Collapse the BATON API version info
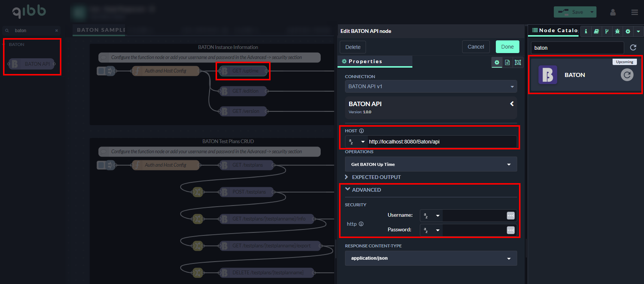This screenshot has height=284, width=644. (x=512, y=104)
